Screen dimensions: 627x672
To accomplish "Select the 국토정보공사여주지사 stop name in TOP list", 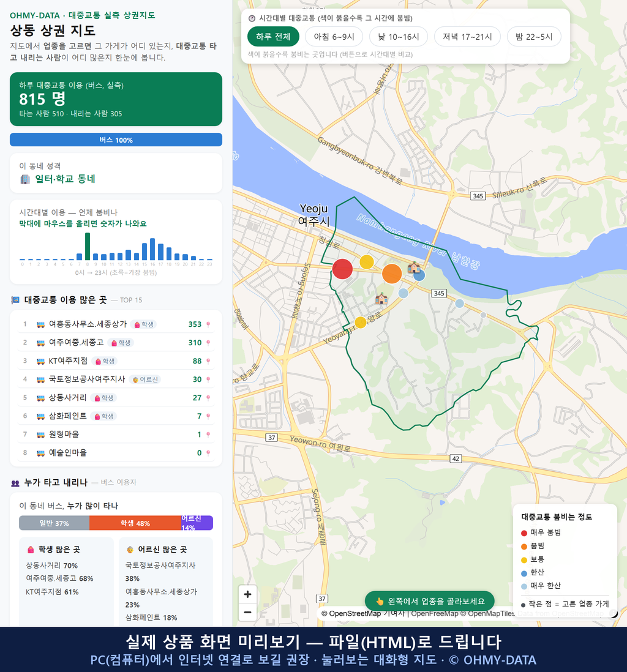I will [x=87, y=379].
